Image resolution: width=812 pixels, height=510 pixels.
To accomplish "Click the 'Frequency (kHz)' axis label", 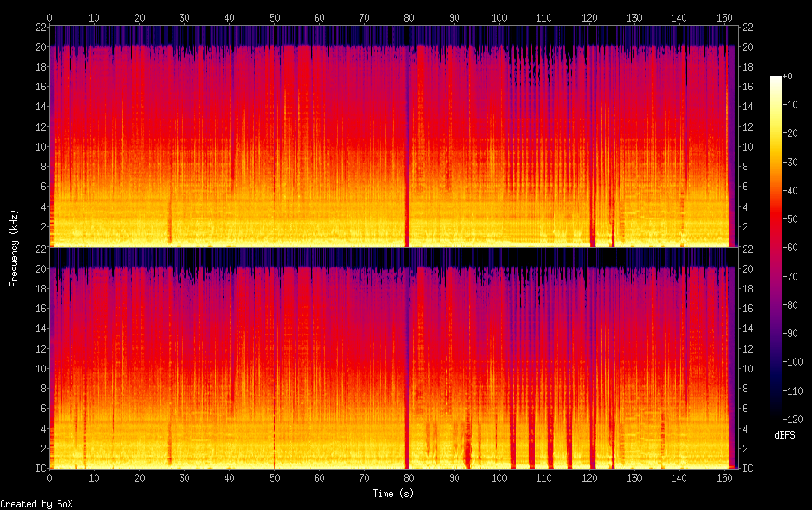I will [x=14, y=247].
